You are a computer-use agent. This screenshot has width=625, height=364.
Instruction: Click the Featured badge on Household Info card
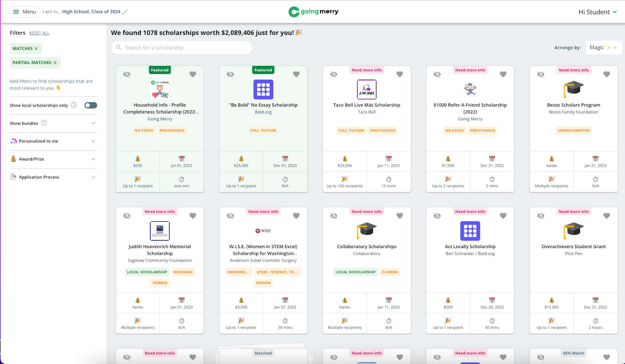(x=160, y=70)
